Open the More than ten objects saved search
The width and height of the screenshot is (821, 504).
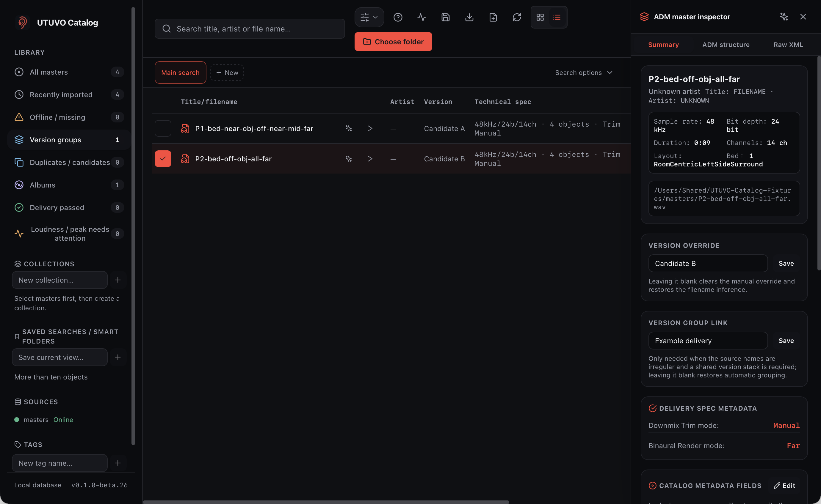point(51,377)
